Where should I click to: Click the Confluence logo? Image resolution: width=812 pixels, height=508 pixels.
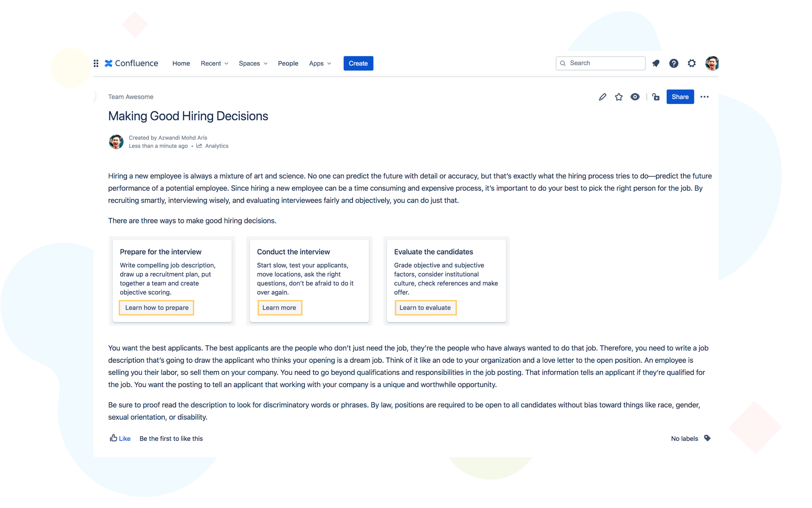131,63
